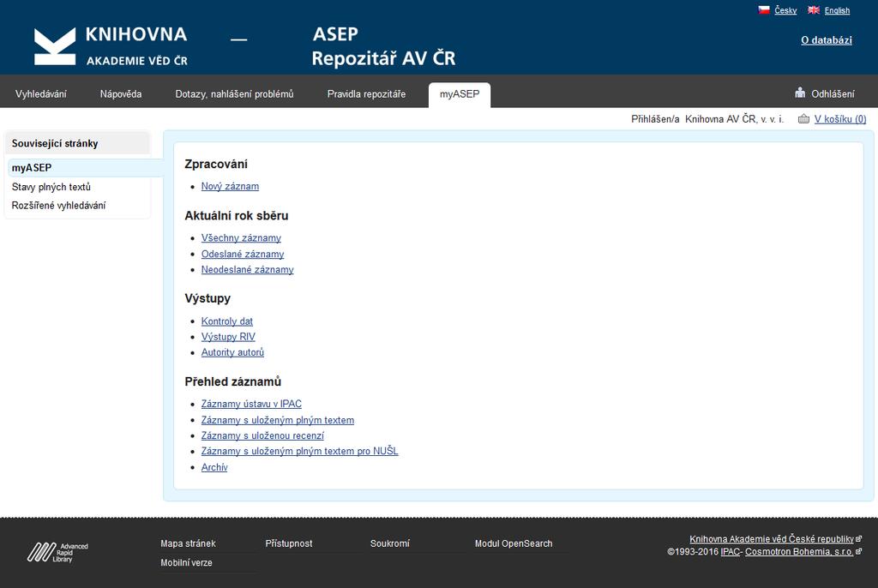878x588 pixels.
Task: Open Záznamy s uloženým plným textem pro NUŠL
Action: (x=299, y=451)
